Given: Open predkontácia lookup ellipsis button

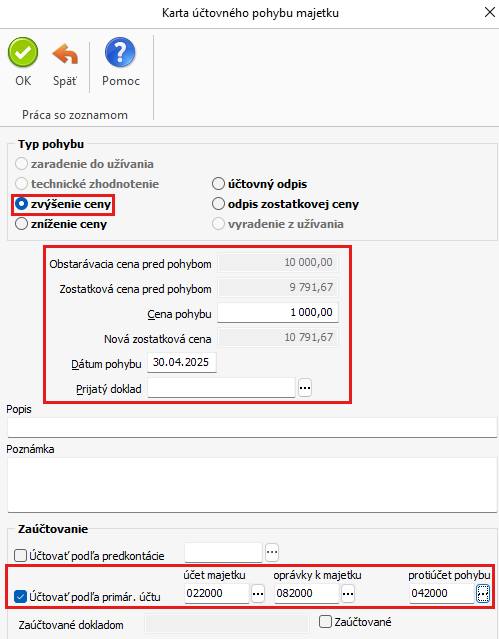Looking at the screenshot, I should [x=272, y=553].
